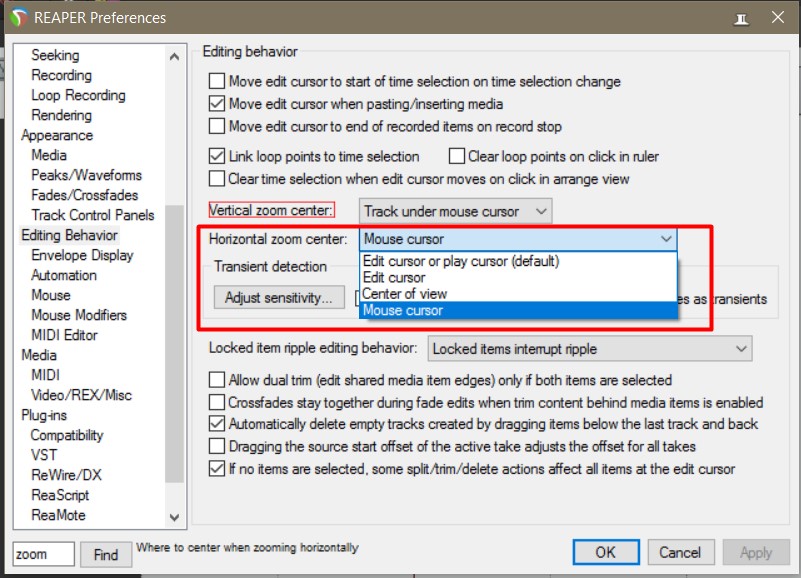Screen dimensions: 801x578
Task: Toggle split/trim/delete actions affect all items option
Action: pyautogui.click(x=217, y=469)
